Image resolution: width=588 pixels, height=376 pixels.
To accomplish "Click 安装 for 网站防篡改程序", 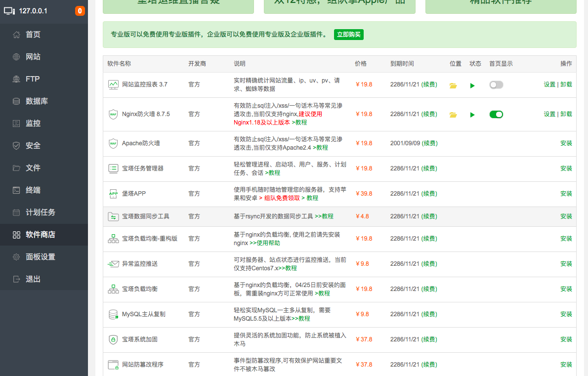I will [x=566, y=364].
